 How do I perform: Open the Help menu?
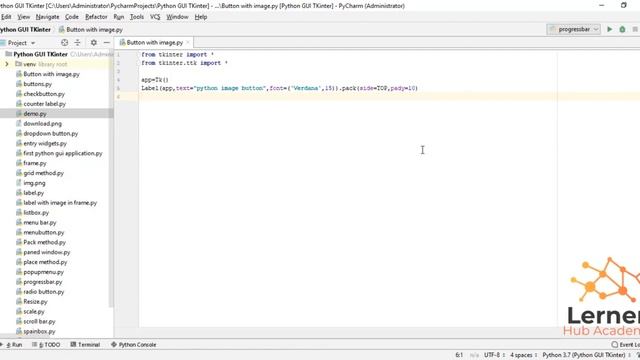pyautogui.click(x=200, y=17)
